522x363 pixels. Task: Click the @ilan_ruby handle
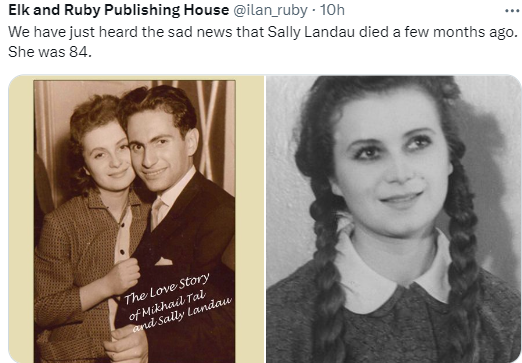[270, 10]
